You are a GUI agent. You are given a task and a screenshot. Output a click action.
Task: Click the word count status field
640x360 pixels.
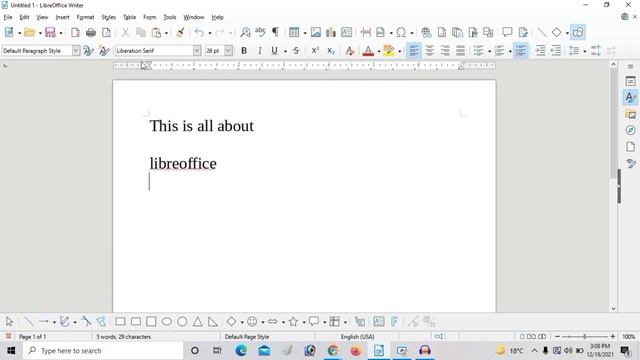[124, 337]
